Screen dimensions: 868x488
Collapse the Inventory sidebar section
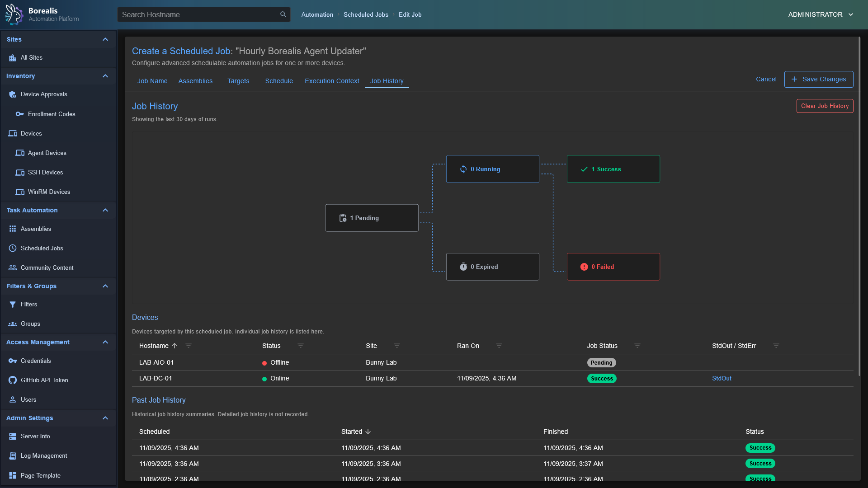[105, 76]
